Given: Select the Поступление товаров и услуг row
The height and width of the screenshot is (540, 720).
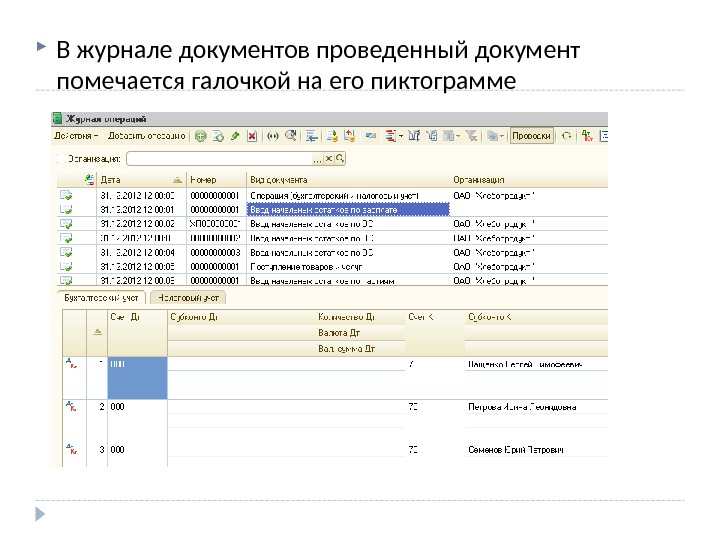Looking at the screenshot, I should (x=332, y=266).
